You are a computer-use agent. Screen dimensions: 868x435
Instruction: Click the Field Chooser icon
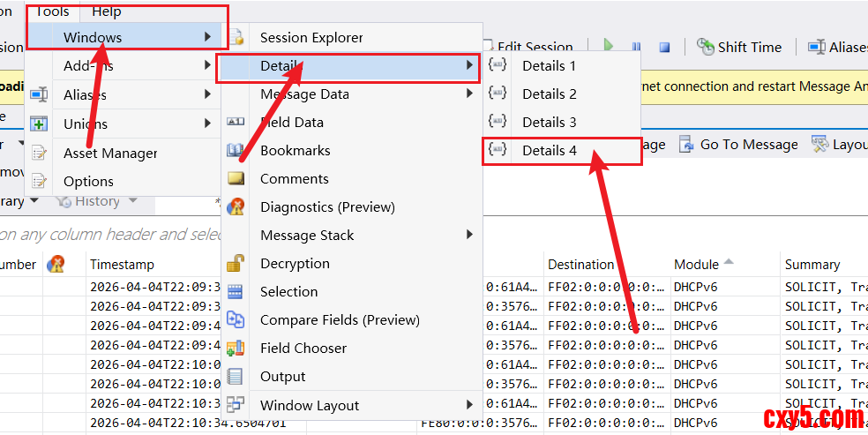(x=236, y=349)
